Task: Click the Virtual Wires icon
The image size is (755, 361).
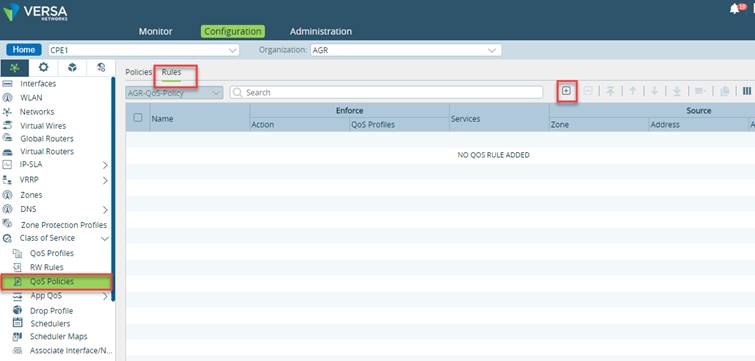Action: point(7,126)
